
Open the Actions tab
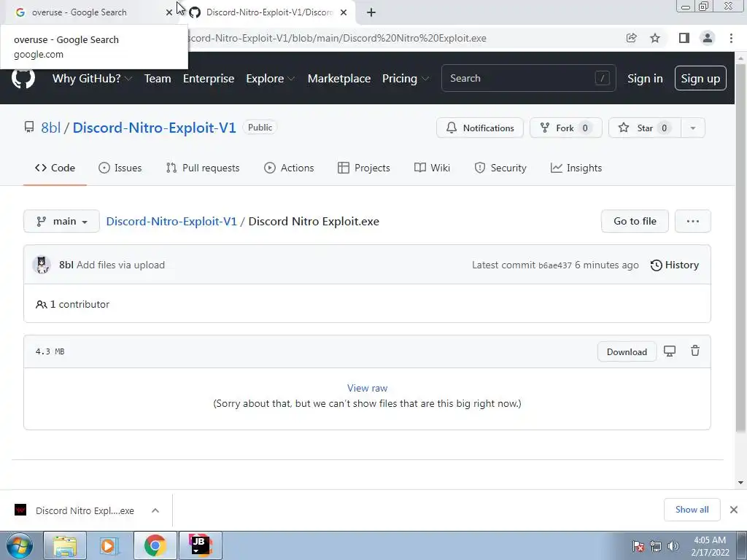pyautogui.click(x=289, y=168)
